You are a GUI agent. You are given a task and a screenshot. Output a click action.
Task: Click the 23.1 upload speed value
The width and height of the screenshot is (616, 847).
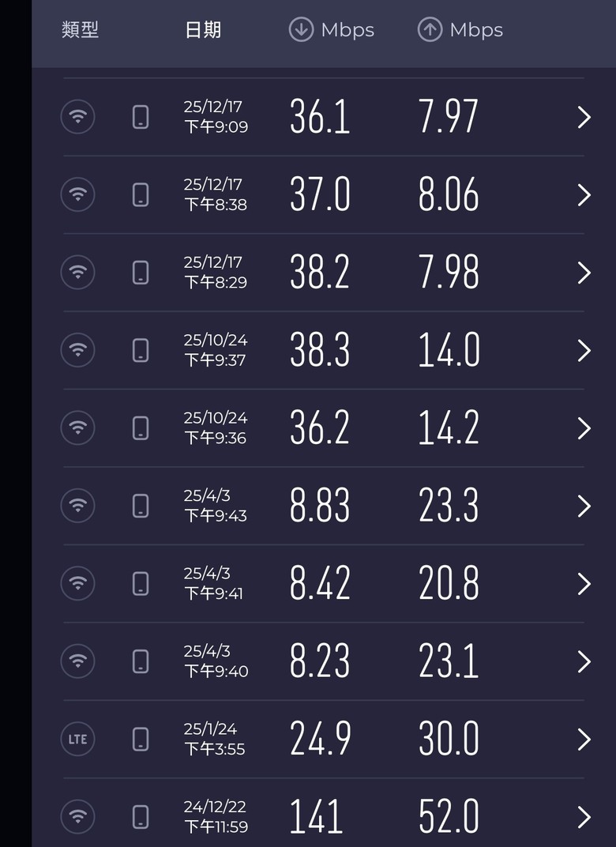(449, 661)
